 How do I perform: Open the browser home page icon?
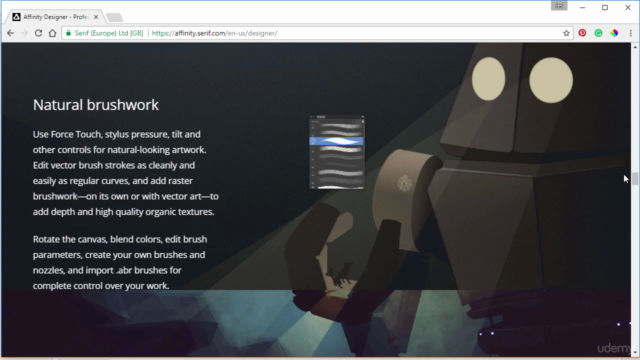[x=53, y=33]
